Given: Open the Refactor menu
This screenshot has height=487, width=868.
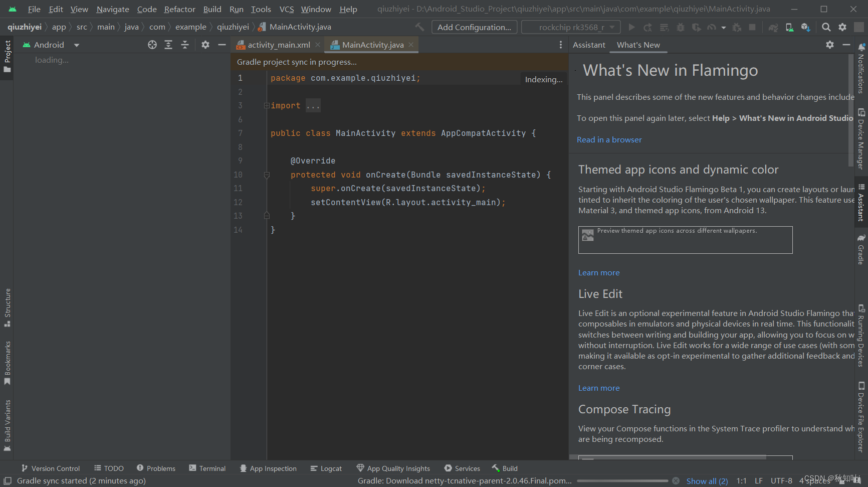Looking at the screenshot, I should click(x=179, y=9).
